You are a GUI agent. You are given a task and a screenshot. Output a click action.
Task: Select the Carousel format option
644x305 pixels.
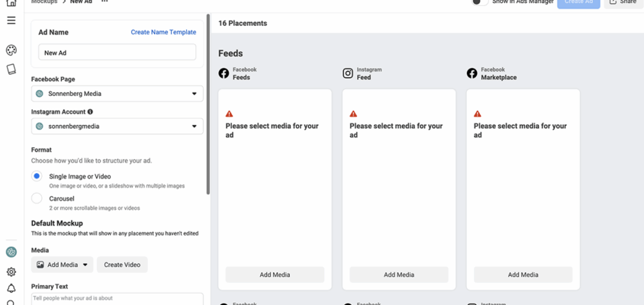(x=37, y=198)
